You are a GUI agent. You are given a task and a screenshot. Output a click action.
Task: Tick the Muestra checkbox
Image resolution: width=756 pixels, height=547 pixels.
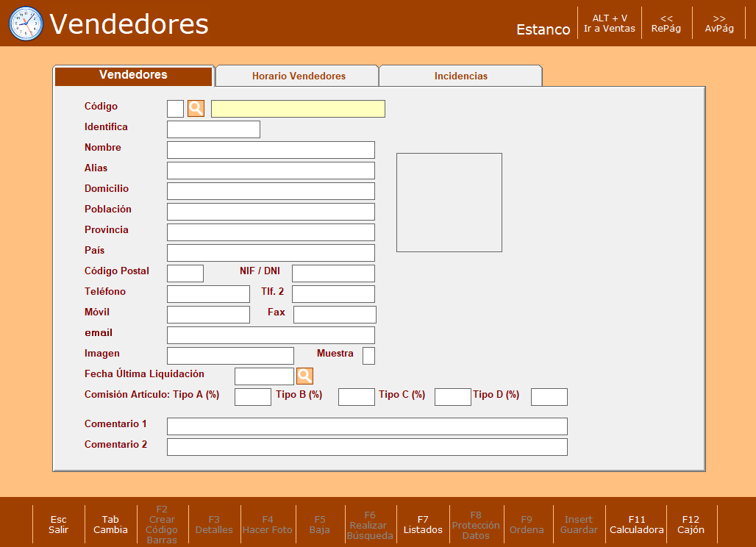tap(369, 356)
